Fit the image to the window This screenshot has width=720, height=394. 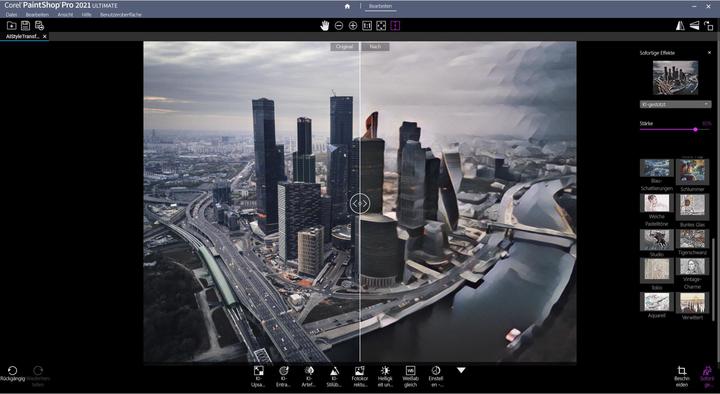coord(381,26)
